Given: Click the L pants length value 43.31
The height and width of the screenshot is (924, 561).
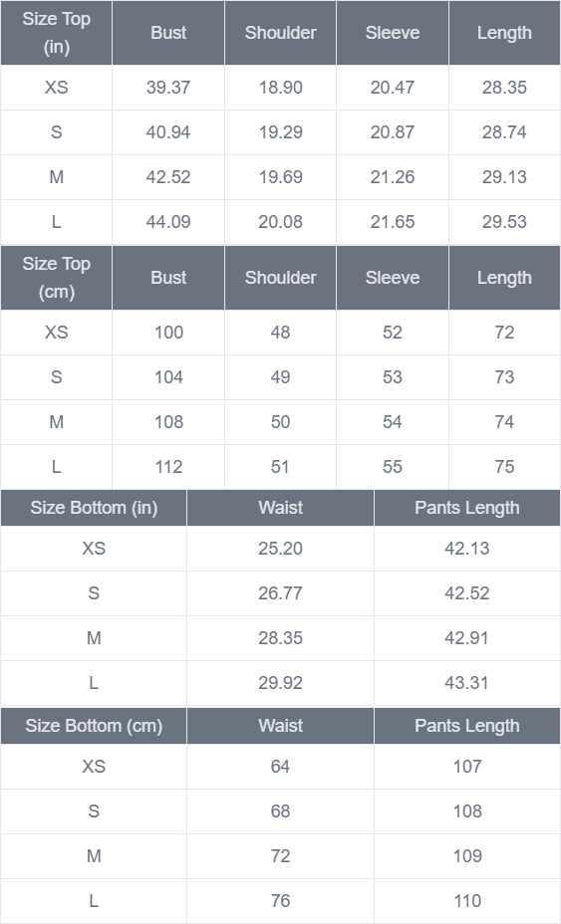Looking at the screenshot, I should click(x=467, y=682).
